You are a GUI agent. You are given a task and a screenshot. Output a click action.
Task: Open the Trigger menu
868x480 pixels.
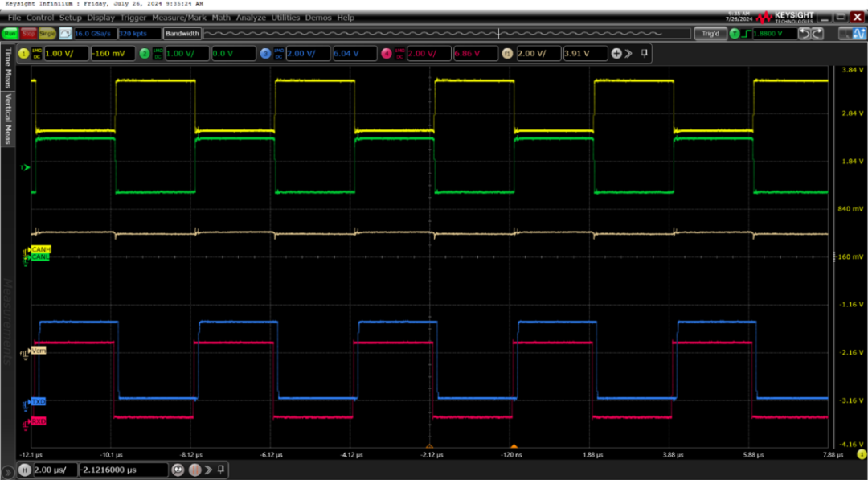pyautogui.click(x=133, y=18)
